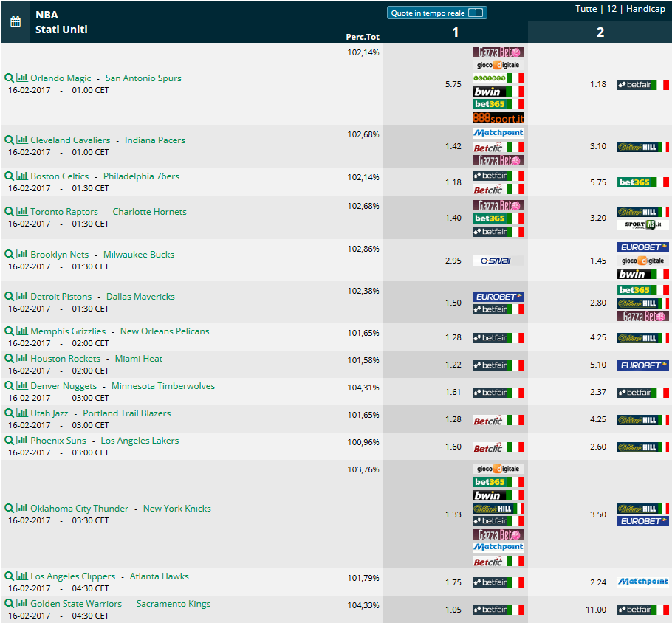The image size is (672, 623).
Task: Open the Indiana Pacers team link
Action: point(155,140)
